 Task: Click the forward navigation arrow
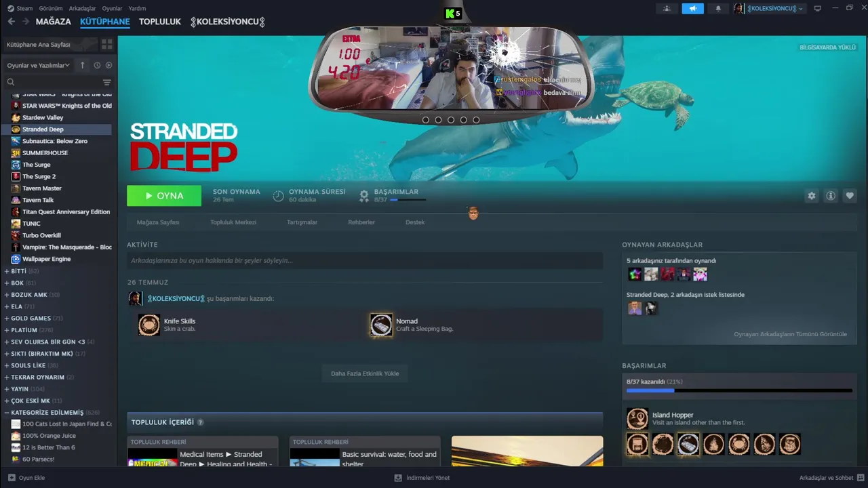[26, 22]
